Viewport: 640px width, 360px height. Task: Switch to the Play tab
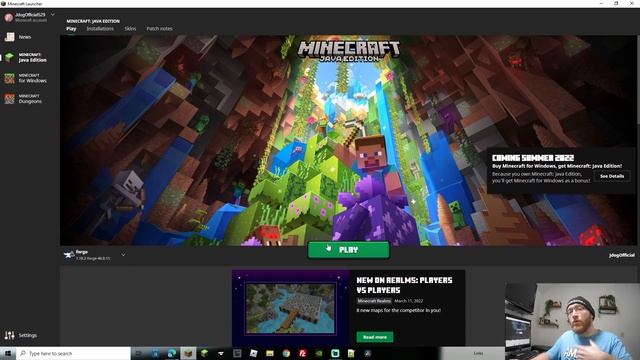[x=71, y=29]
